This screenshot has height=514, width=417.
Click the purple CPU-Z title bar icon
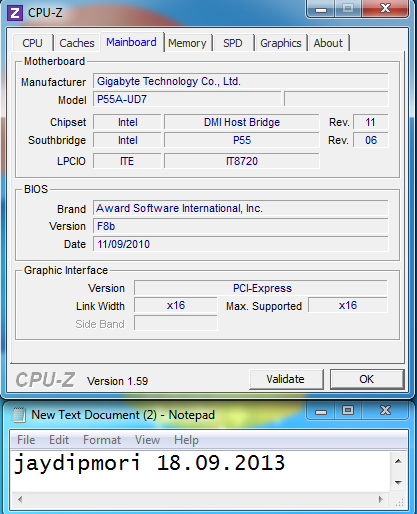point(15,13)
